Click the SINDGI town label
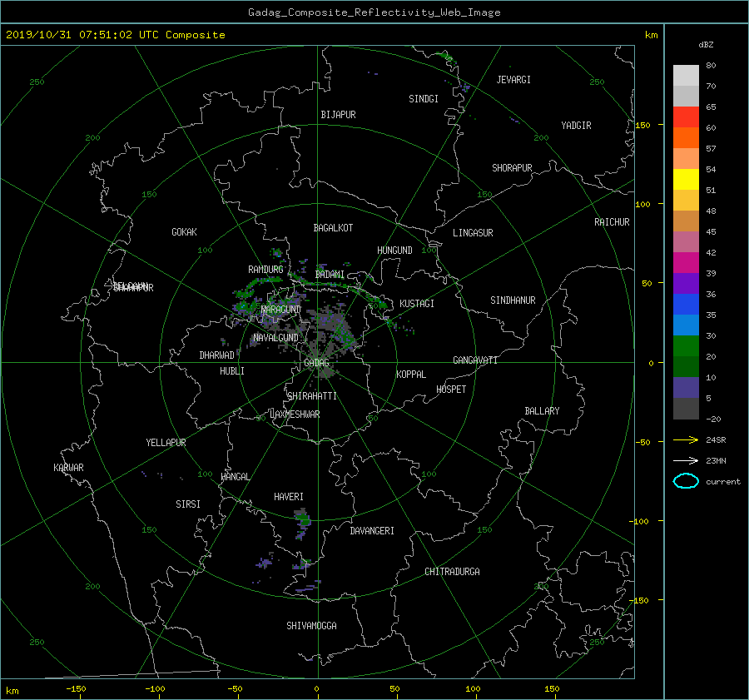This screenshot has width=749, height=700. [x=424, y=99]
